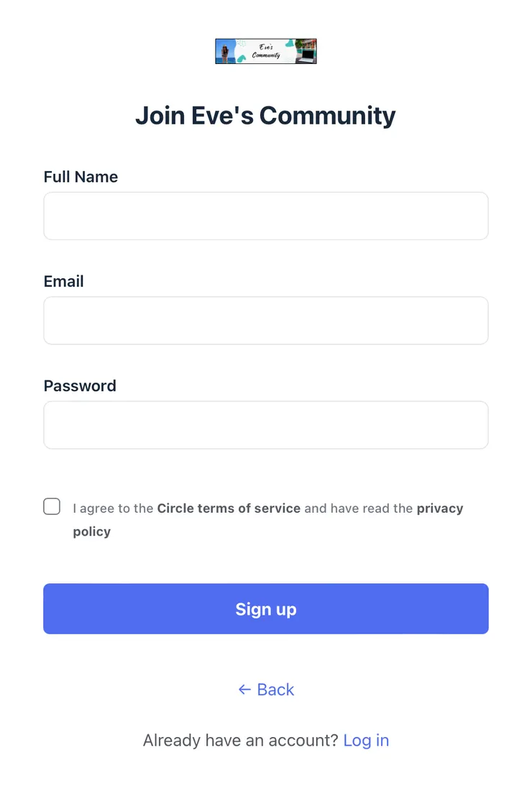Tick the terms agreement checkbox
This screenshot has height=791, width=532.
[52, 506]
